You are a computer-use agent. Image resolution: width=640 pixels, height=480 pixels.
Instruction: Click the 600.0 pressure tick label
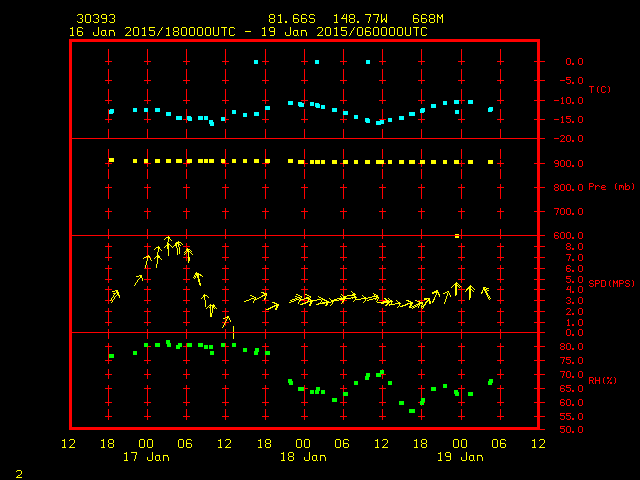pos(569,236)
